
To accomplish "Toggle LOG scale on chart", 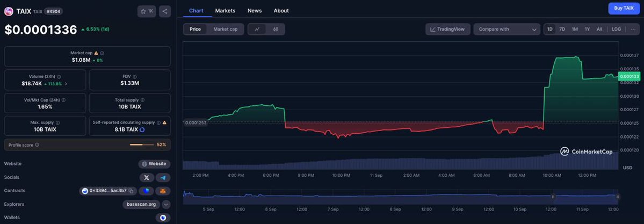I will (x=616, y=29).
